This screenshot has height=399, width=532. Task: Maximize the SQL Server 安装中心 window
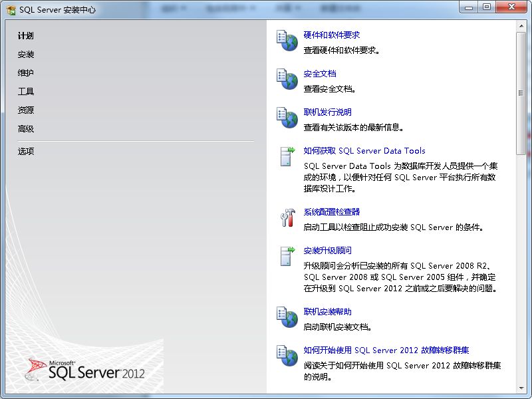coord(487,7)
